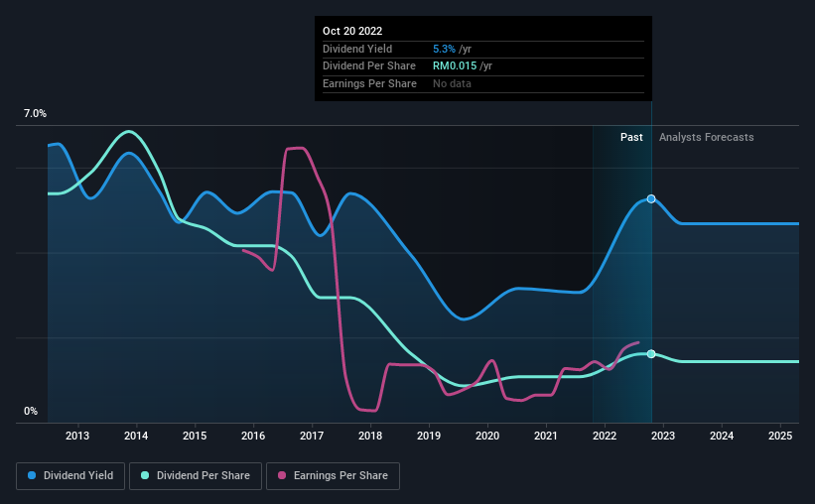Click the pink Earnings Per Share legend dot

282,475
